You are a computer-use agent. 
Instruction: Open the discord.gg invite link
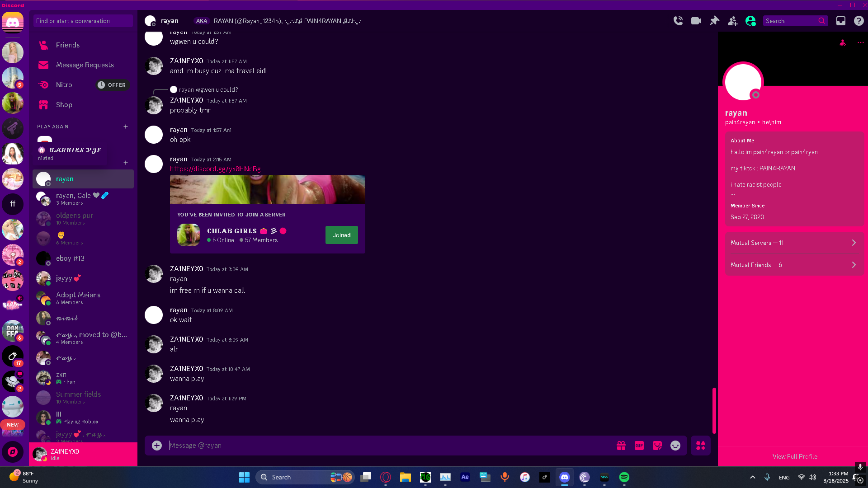(x=215, y=169)
